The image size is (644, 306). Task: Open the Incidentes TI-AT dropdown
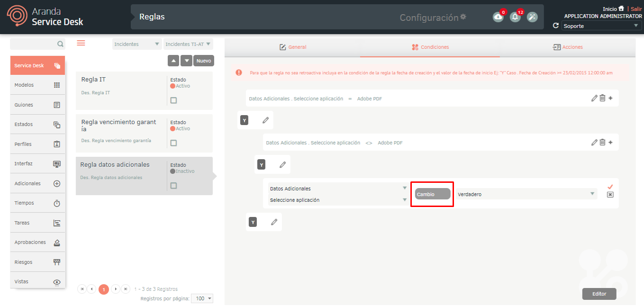pos(188,44)
